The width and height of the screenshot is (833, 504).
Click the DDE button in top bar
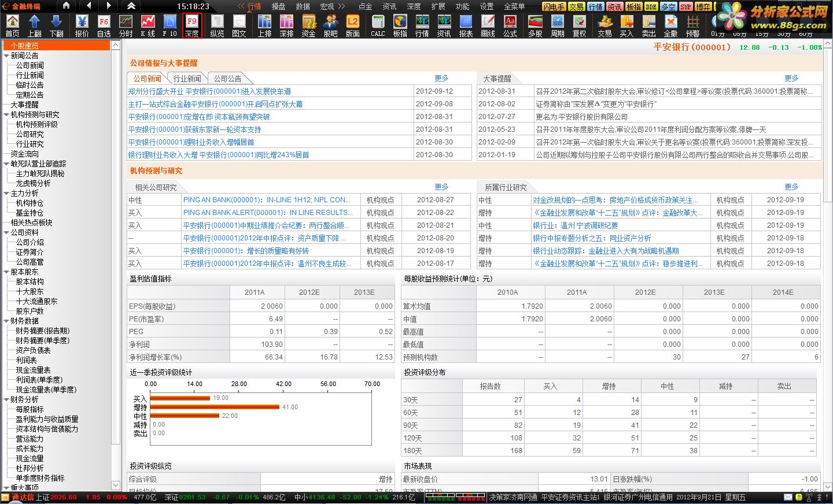pos(651,6)
